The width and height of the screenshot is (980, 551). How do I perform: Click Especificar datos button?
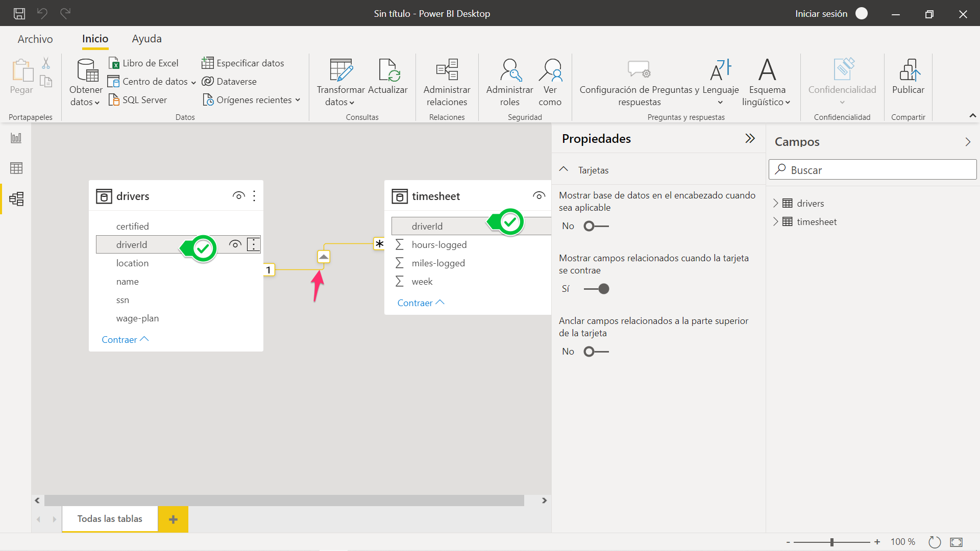pyautogui.click(x=243, y=63)
